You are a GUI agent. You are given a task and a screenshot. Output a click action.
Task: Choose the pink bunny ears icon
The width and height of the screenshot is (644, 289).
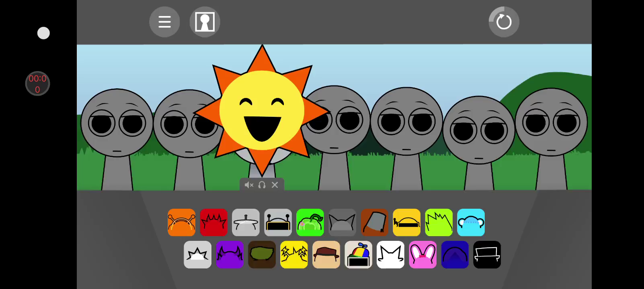tap(422, 254)
